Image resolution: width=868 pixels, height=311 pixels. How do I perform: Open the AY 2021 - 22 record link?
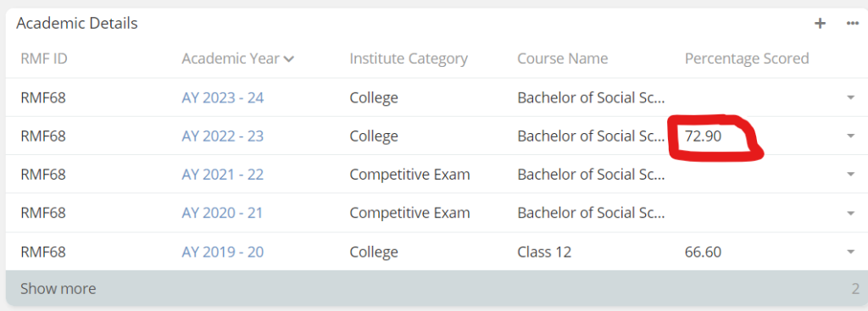point(223,175)
